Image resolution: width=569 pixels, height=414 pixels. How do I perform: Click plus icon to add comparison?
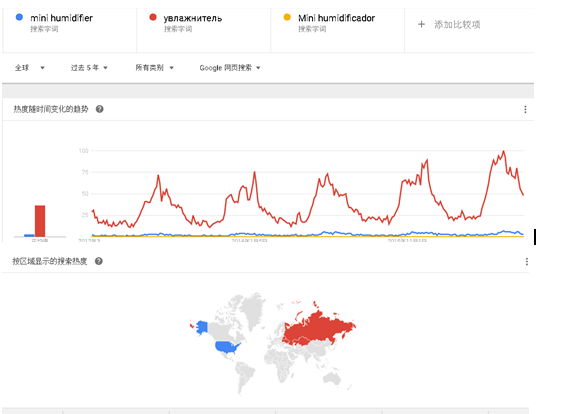[x=421, y=24]
